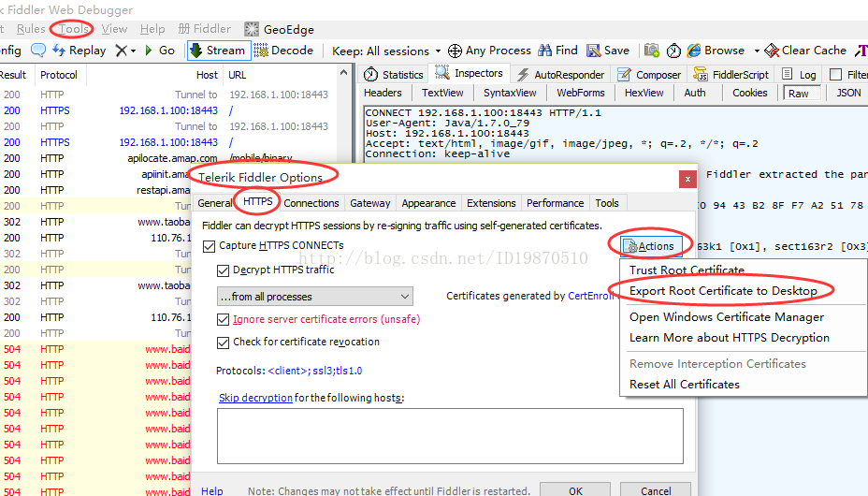Viewport: 868px width, 496px height.
Task: Sort sessions by Protocol column header
Action: 59,75
